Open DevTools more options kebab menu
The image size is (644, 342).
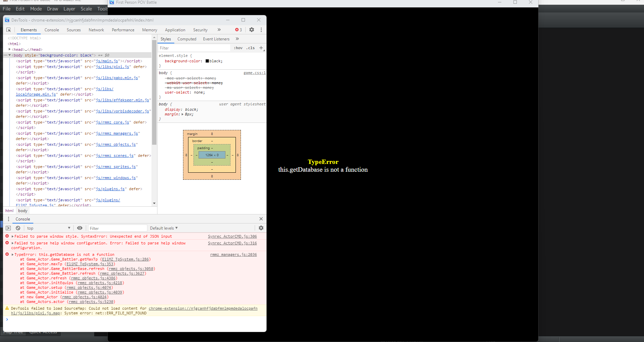coord(261,30)
